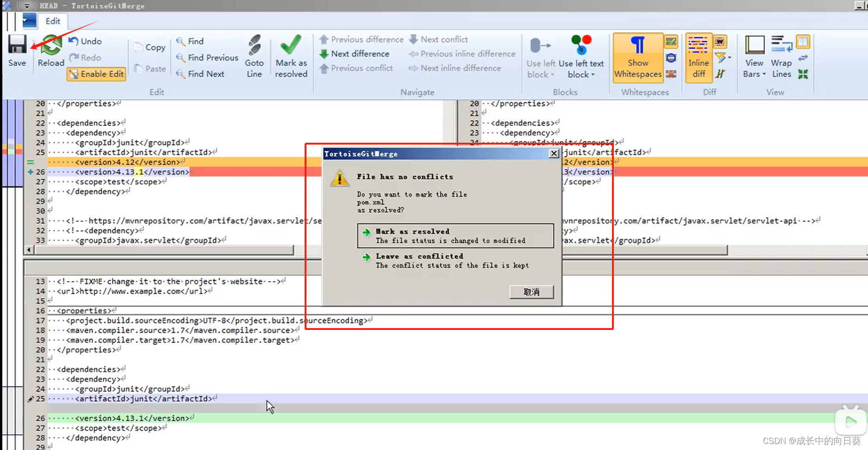Jump to Previous difference

(362, 39)
